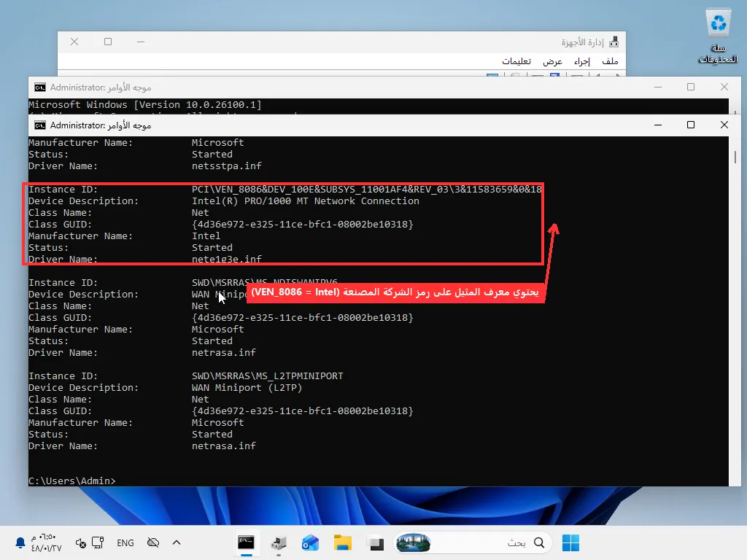Minimize the Device Manager window
This screenshot has height=560, width=747.
click(141, 42)
